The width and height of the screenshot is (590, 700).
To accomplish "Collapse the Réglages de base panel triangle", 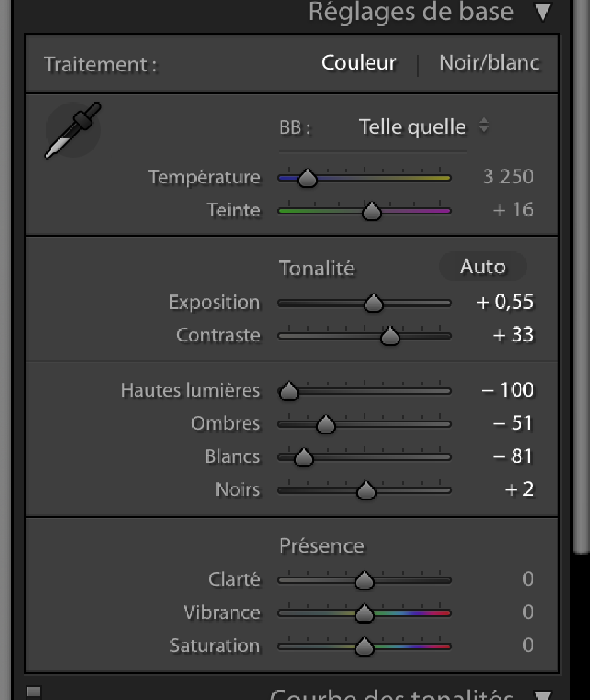I will (543, 12).
